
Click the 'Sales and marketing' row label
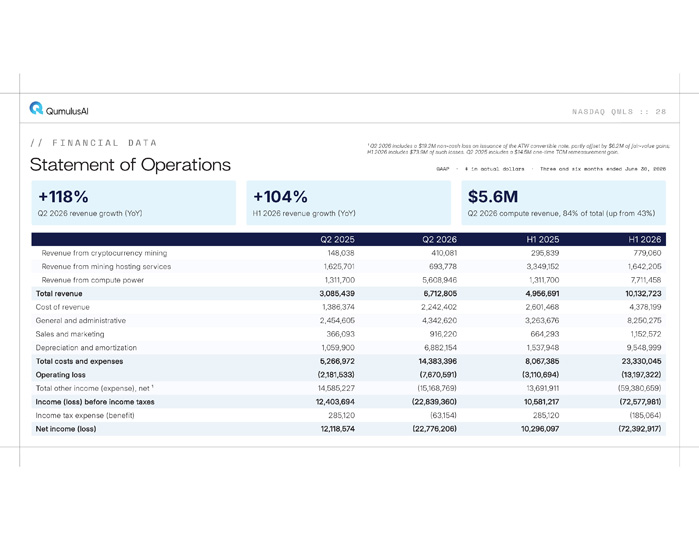point(70,334)
